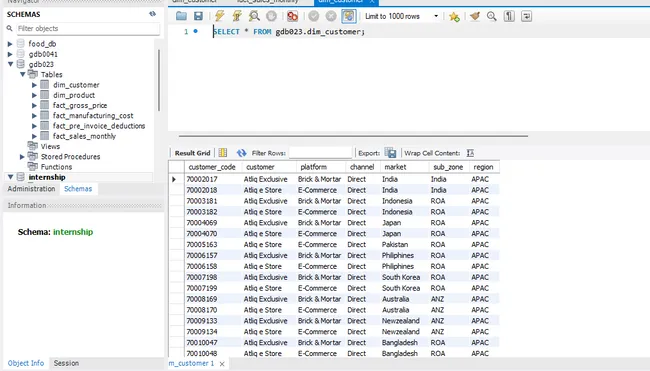This screenshot has height=371, width=650.
Task: Expand the dim_customer table node
Action: tap(34, 85)
